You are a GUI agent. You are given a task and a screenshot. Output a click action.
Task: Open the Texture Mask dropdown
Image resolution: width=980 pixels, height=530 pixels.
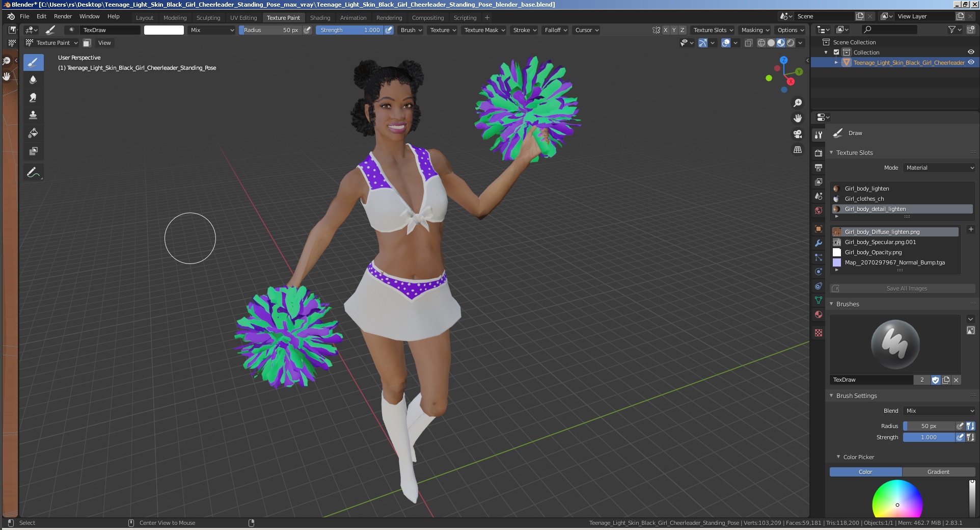[x=484, y=30]
